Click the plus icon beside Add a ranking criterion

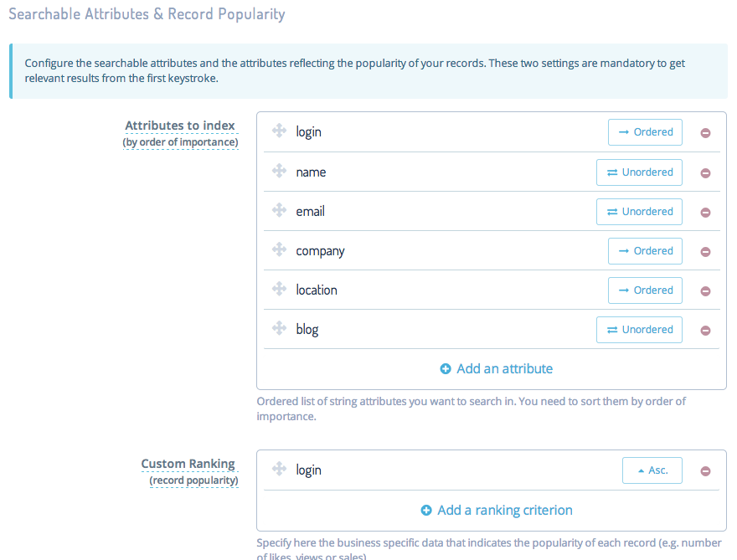pos(425,510)
